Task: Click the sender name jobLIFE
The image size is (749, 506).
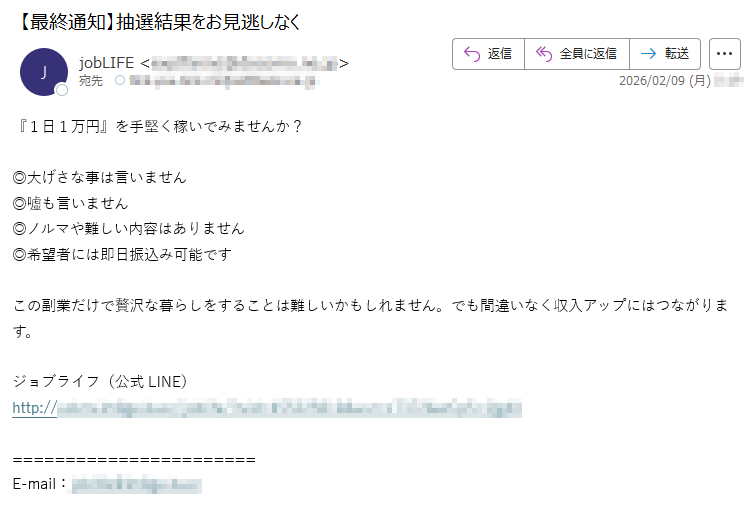Action: 107,63
